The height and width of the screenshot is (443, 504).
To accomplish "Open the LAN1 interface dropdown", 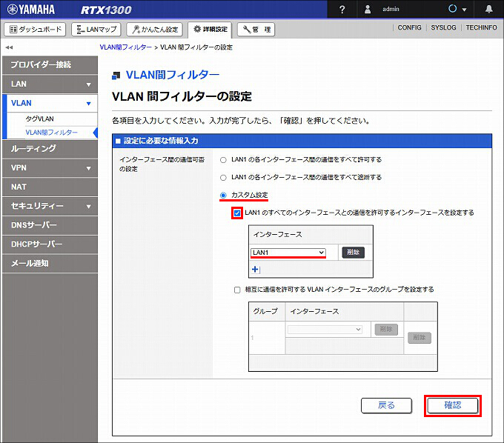I will click(288, 253).
